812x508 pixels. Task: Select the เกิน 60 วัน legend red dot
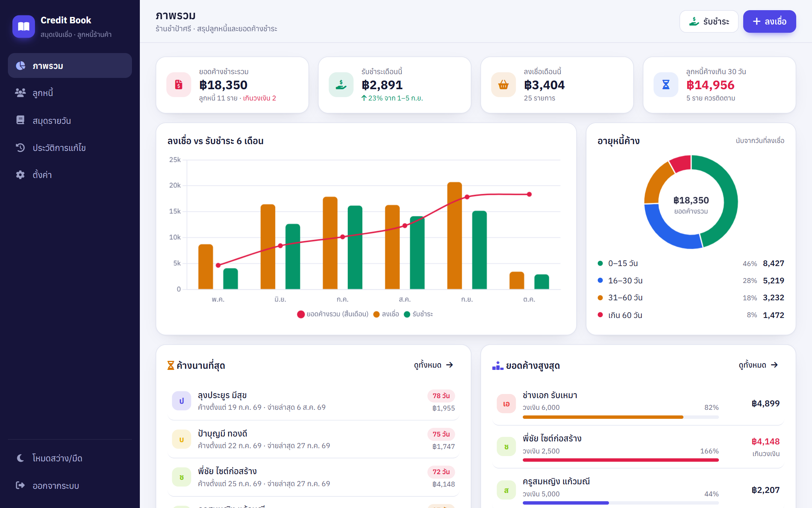tap(600, 315)
